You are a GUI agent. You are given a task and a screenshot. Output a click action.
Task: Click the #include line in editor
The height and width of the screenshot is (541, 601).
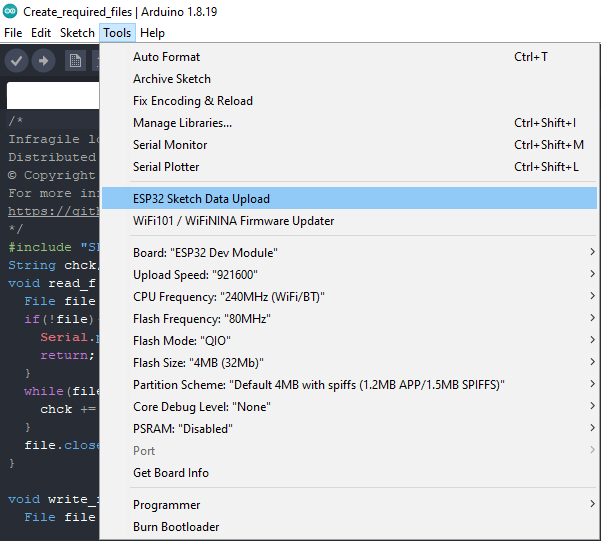(x=53, y=247)
